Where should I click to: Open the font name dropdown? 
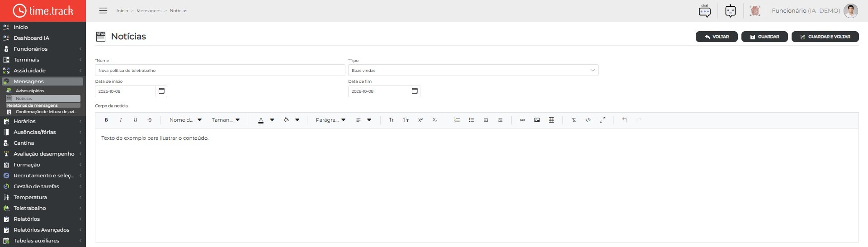point(185,120)
